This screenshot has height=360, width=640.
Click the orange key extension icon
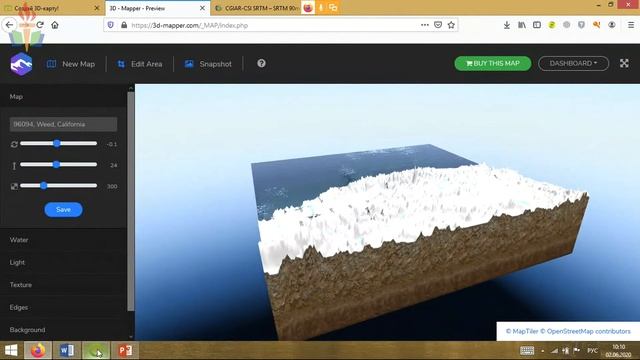pyautogui.click(x=597, y=25)
